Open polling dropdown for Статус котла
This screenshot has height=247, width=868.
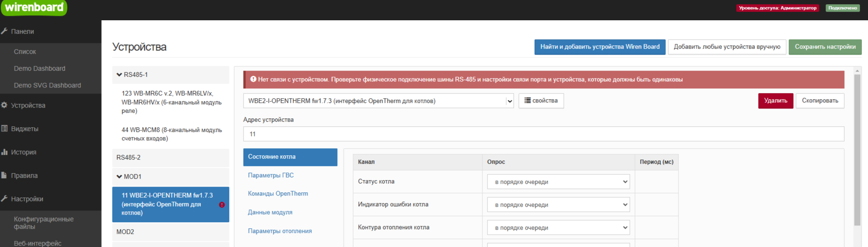(x=559, y=182)
